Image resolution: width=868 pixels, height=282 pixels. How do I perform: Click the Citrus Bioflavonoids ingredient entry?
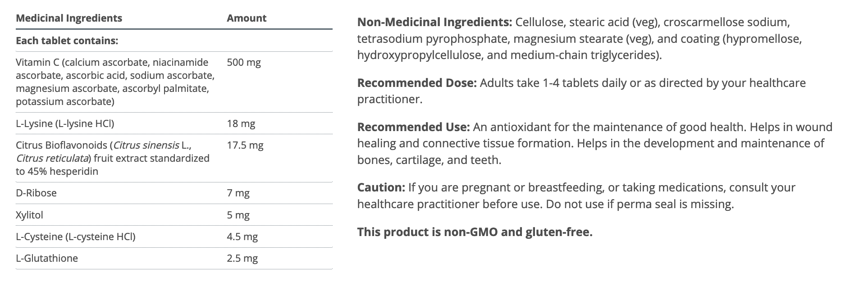[113, 159]
